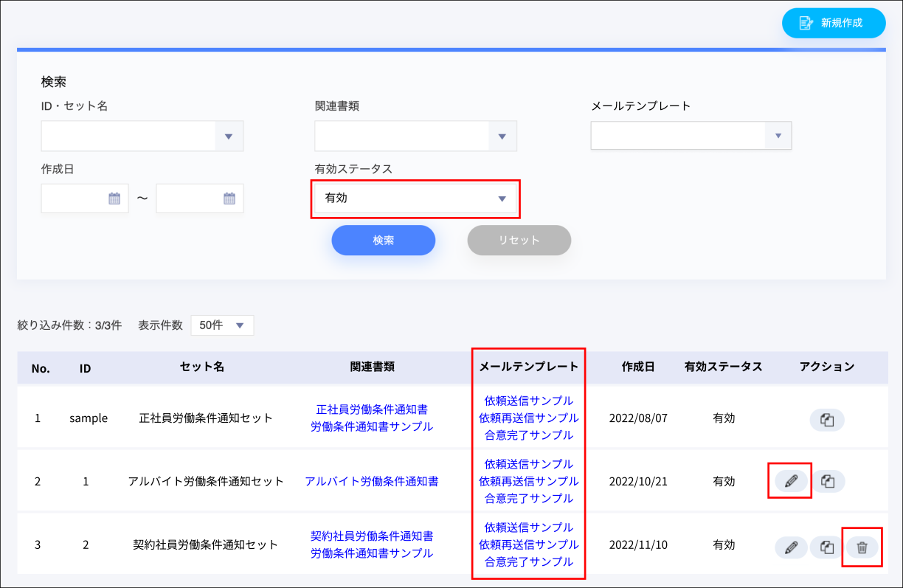The image size is (903, 588).
Task: Click the 新規作成 button
Action: point(833,23)
